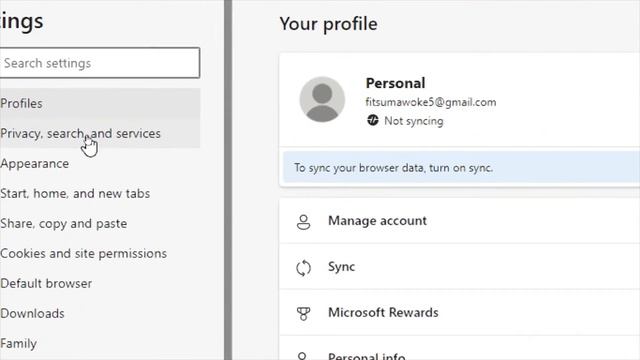The image size is (640, 360).
Task: Open Privacy, search, and services
Action: 99,133
